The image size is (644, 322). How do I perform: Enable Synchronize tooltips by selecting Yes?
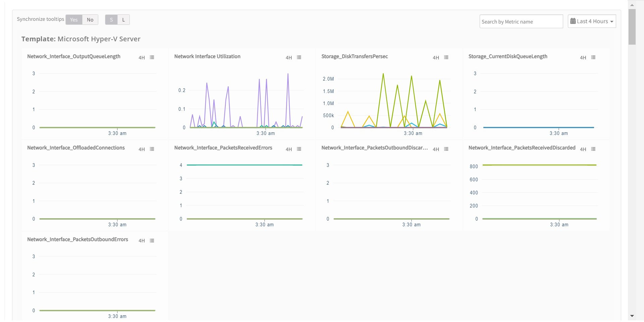74,19
